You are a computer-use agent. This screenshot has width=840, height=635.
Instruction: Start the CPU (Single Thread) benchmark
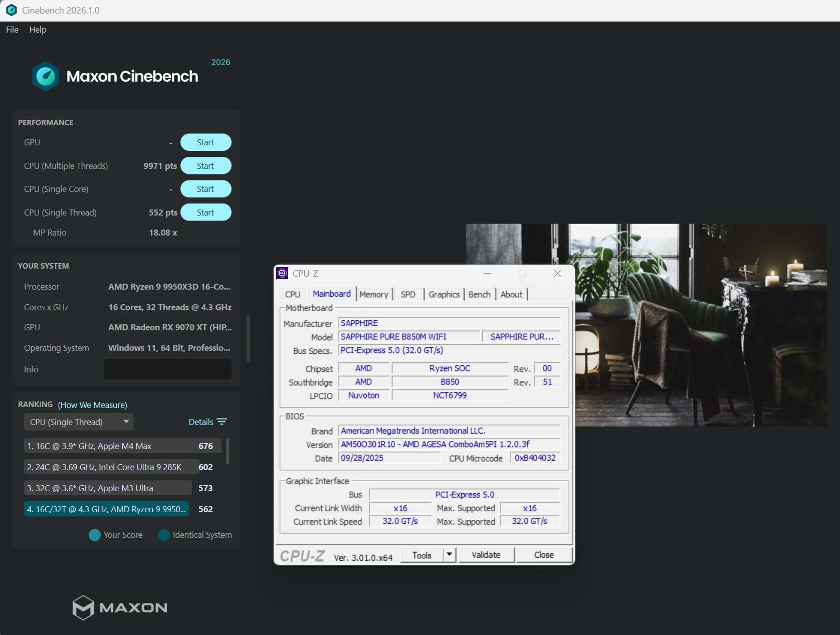(205, 213)
